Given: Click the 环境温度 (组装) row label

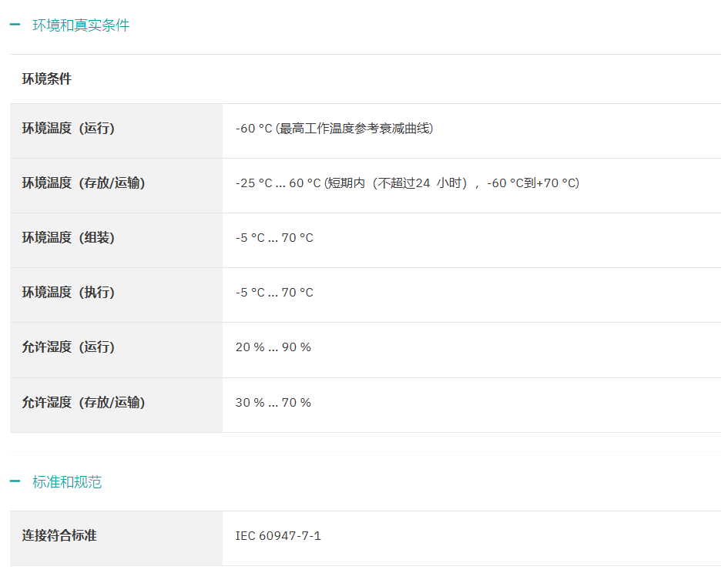Looking at the screenshot, I should coord(69,238).
